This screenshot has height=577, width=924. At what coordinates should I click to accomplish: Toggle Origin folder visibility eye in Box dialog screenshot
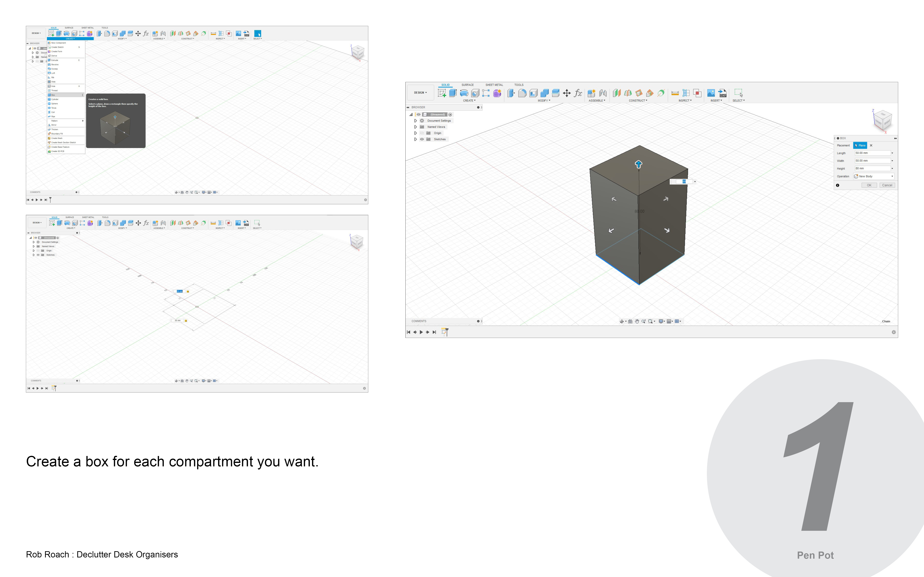(422, 133)
